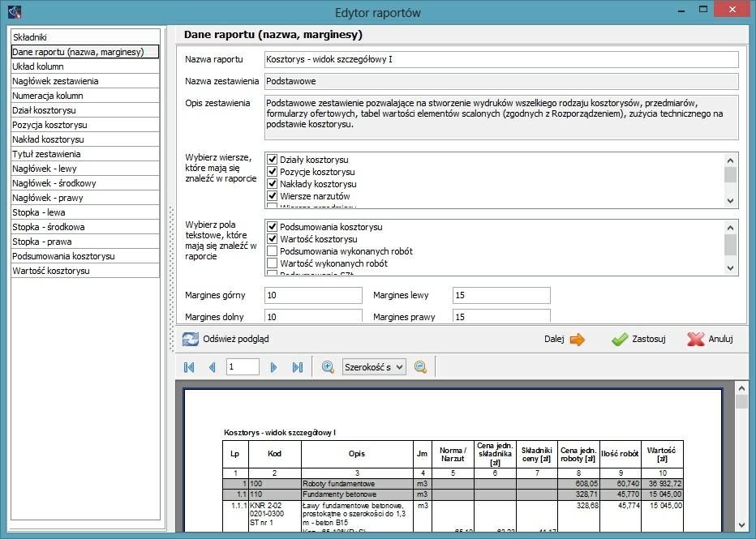Viewport: 756px width, 539px height.
Task: Select Nagłówek - prawy item
Action: pos(85,198)
